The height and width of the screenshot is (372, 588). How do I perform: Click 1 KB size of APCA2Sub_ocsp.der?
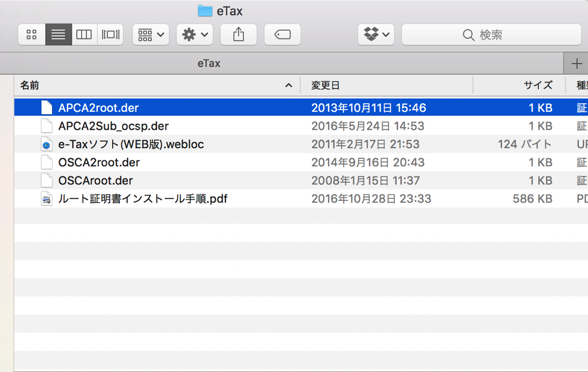[x=540, y=126]
